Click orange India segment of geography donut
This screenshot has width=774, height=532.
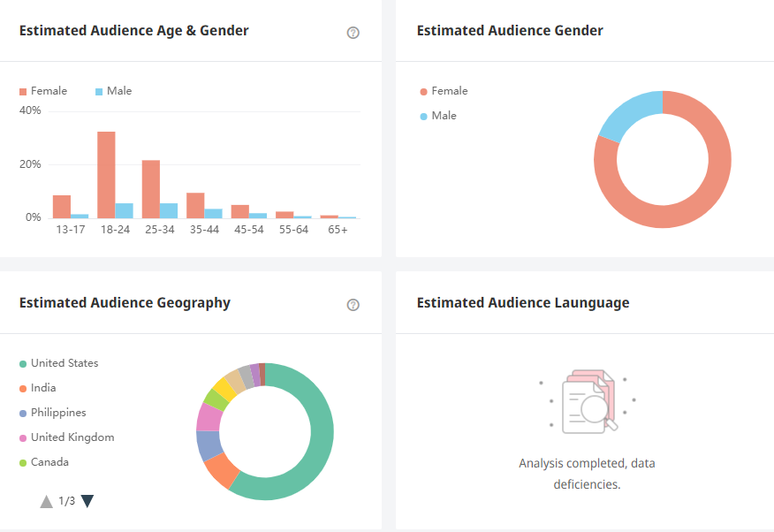[220, 469]
